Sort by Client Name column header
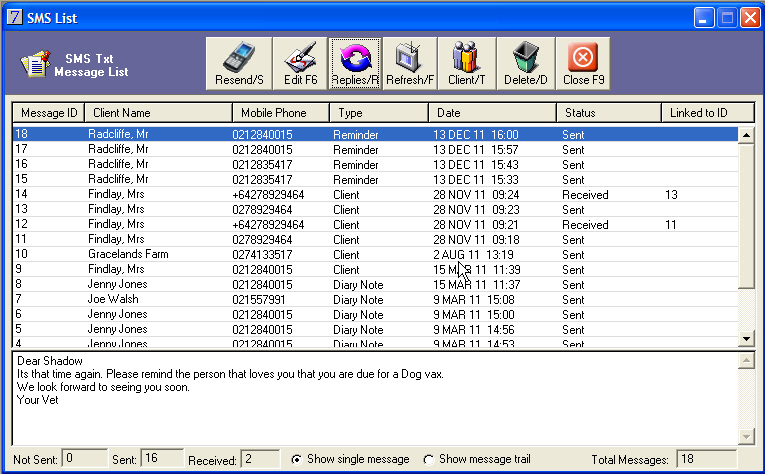This screenshot has width=765, height=474. (x=158, y=113)
